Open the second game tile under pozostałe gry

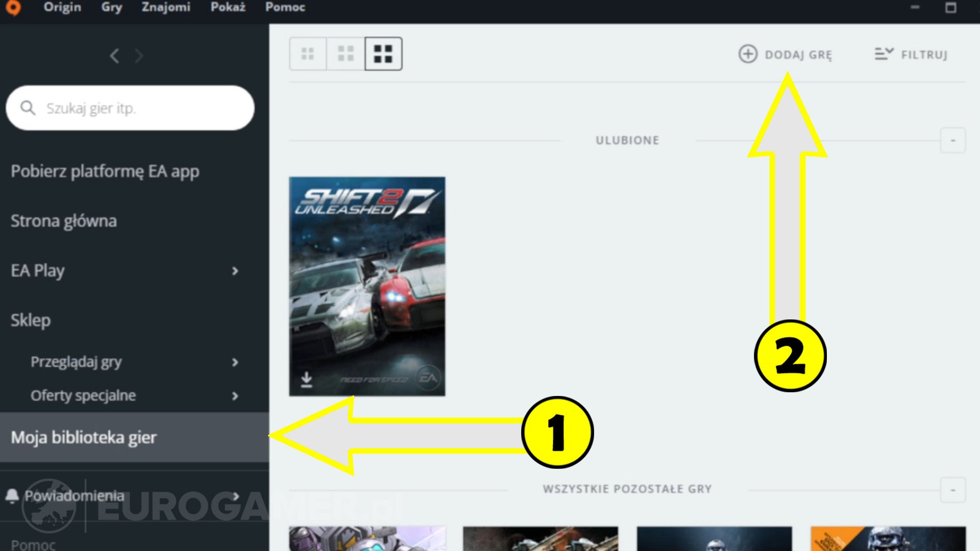541,539
